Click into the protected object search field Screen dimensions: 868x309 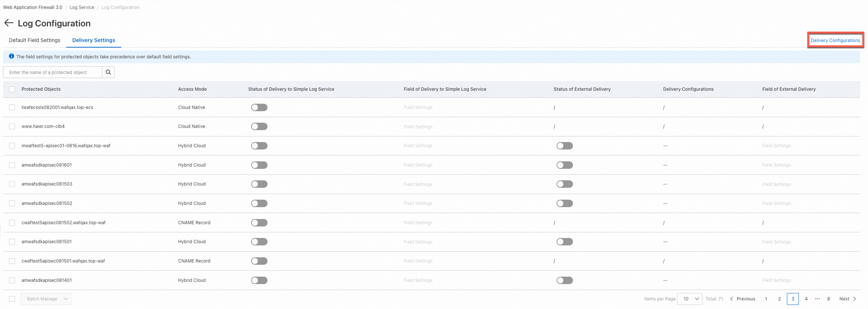[x=52, y=72]
